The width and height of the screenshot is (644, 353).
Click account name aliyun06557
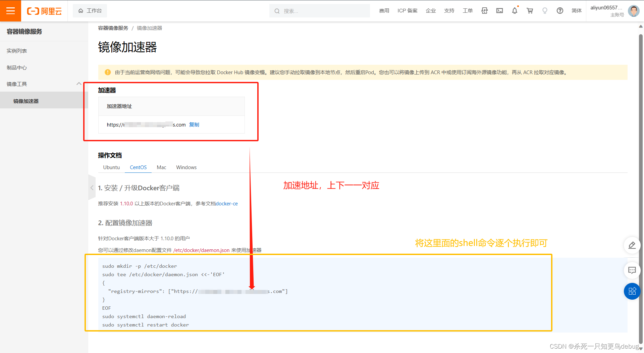coord(606,8)
